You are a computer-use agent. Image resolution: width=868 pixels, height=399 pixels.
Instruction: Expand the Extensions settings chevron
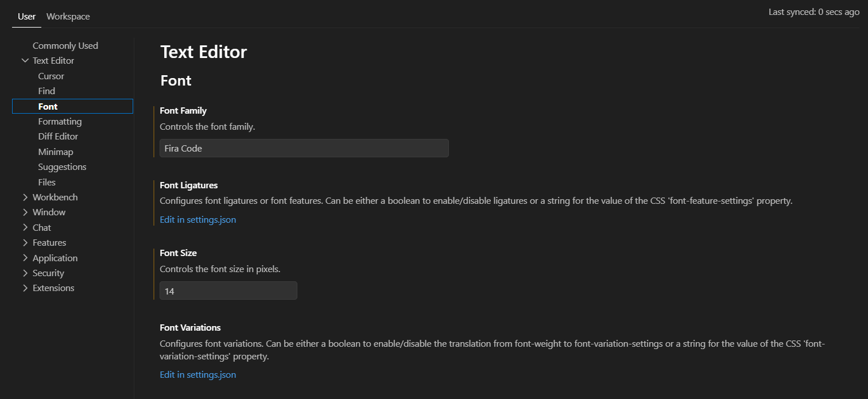pyautogui.click(x=25, y=288)
